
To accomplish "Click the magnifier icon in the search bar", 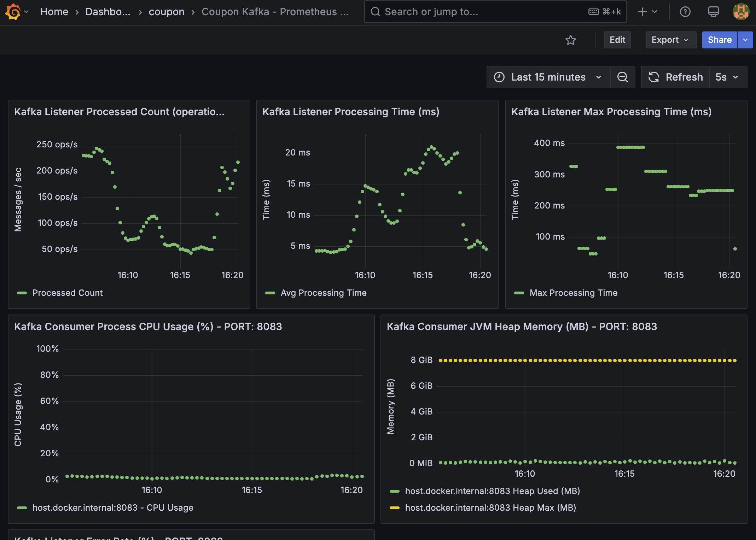I will pos(376,12).
